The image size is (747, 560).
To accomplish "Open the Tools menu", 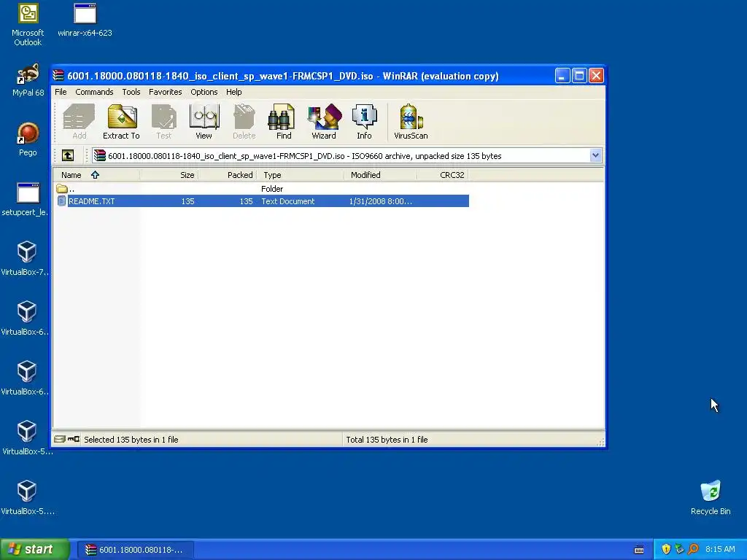I will (x=131, y=92).
